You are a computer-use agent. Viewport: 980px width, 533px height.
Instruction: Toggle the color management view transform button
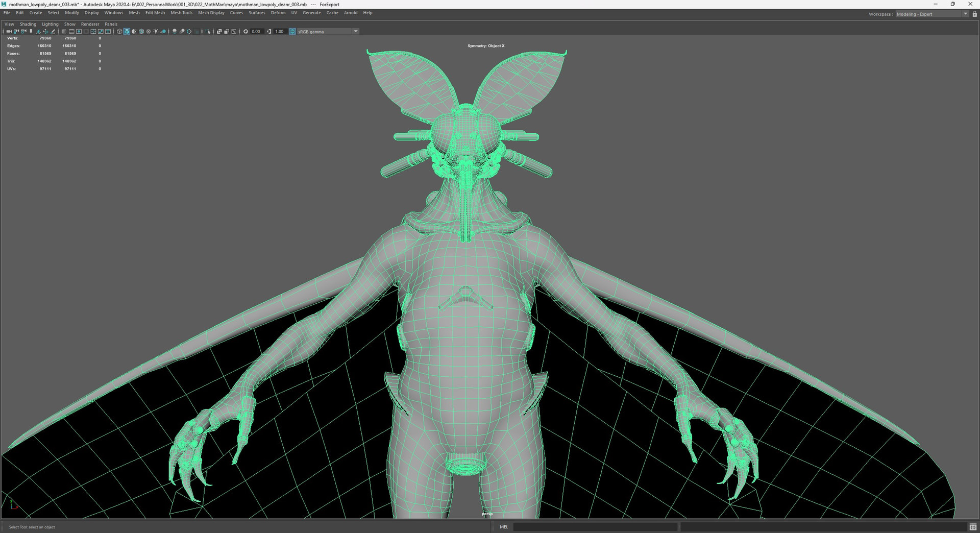[x=292, y=32]
